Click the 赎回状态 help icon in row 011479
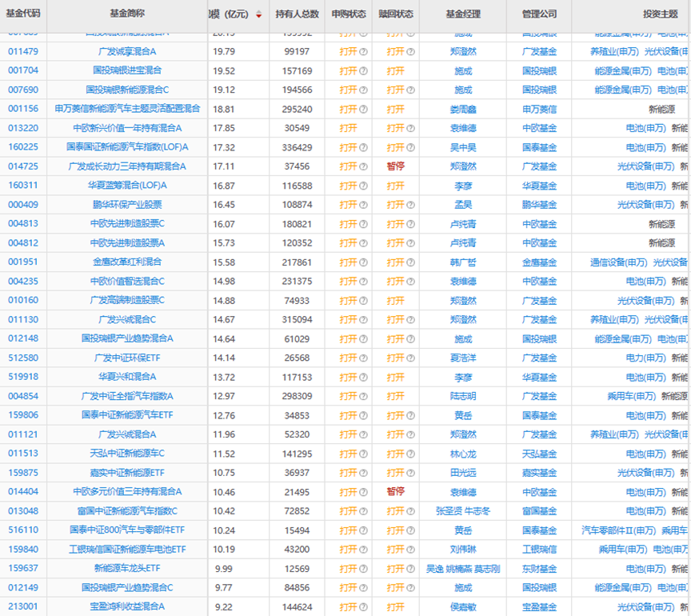The height and width of the screenshot is (616, 691). coord(410,51)
